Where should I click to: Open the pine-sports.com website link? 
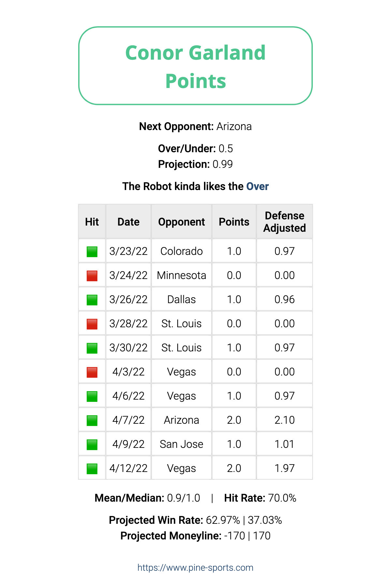195,567
